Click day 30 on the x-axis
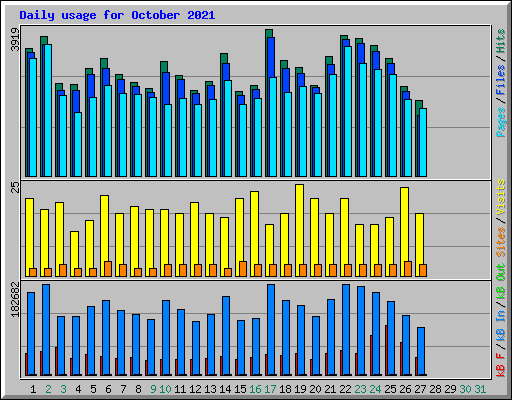This screenshot has height=400, width=512. [465, 389]
